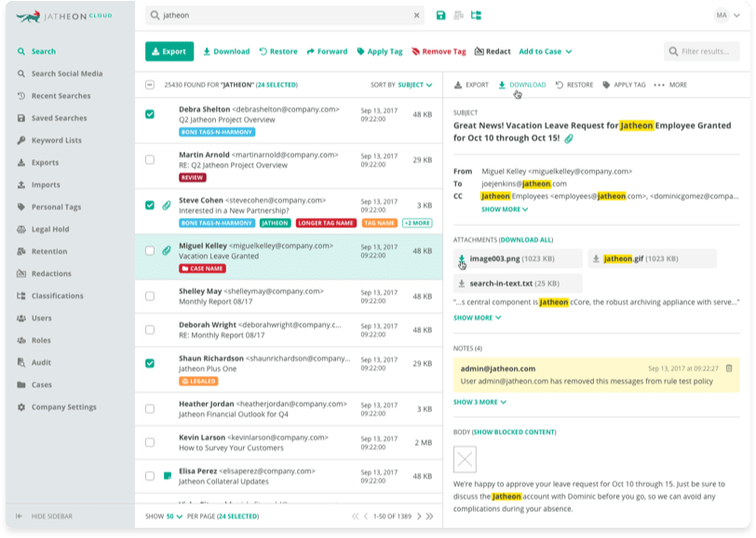Expand Show More text excerpt
Image resolution: width=756 pixels, height=538 pixels.
coord(477,317)
